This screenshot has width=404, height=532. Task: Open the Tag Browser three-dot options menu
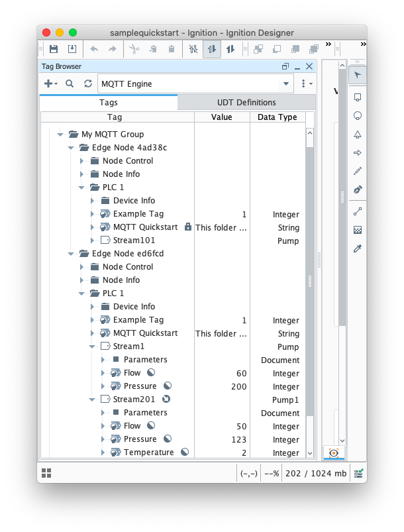click(x=306, y=83)
